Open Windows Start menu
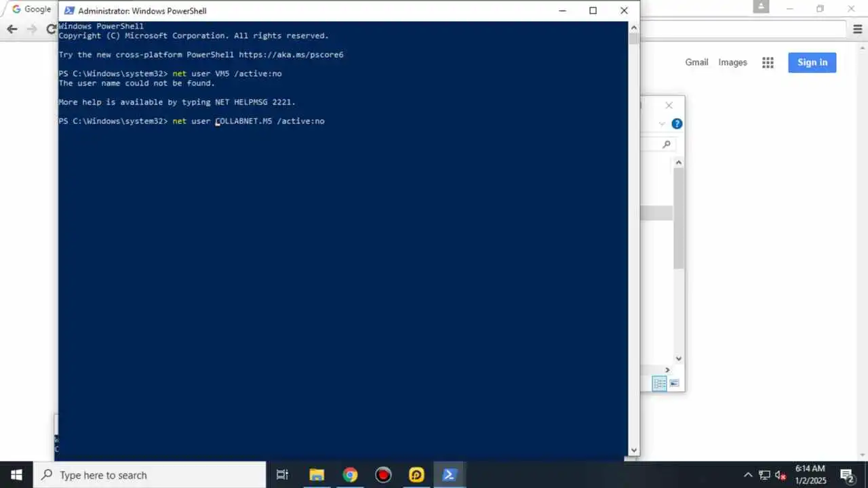This screenshot has width=868, height=488. [x=16, y=475]
